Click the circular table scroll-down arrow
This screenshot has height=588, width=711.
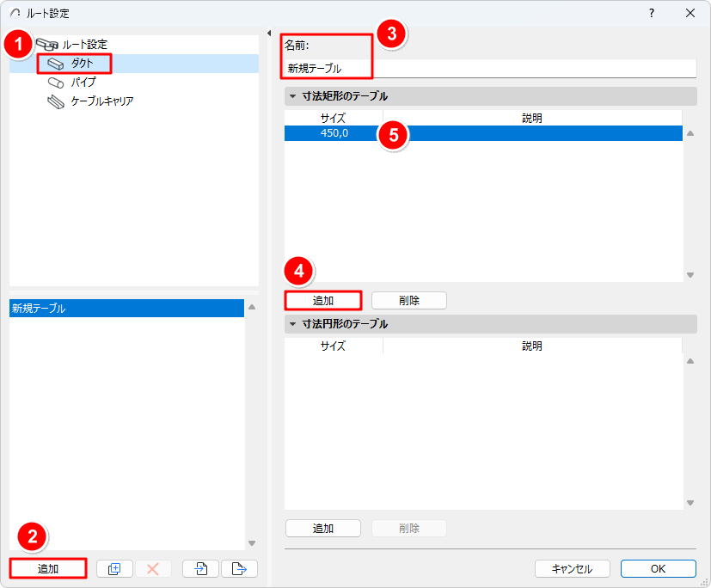coord(690,502)
